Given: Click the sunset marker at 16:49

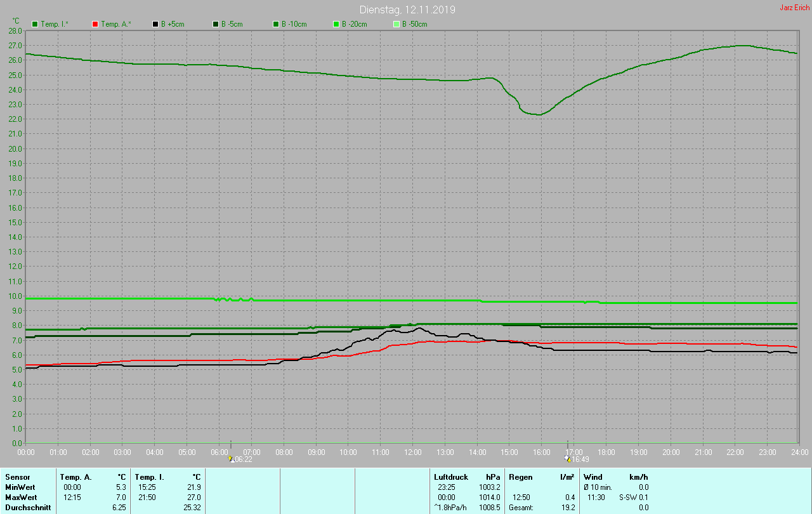Looking at the screenshot, I should point(568,458).
